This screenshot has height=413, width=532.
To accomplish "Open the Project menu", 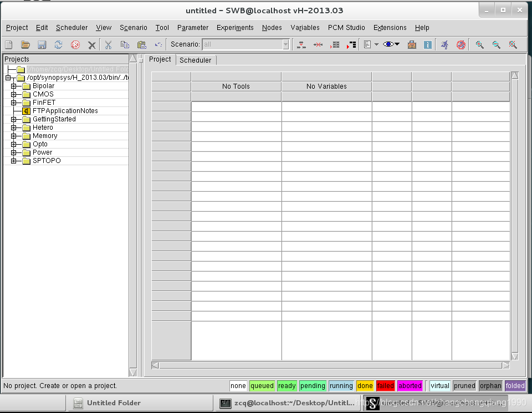I will pyautogui.click(x=17, y=28).
